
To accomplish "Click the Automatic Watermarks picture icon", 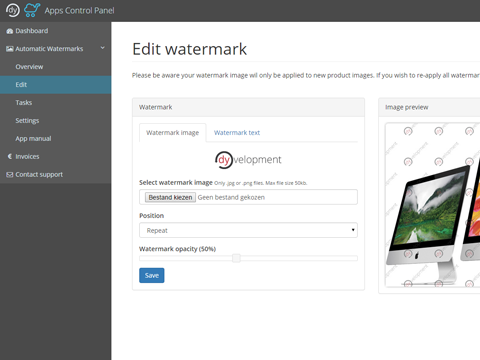I will (10, 49).
